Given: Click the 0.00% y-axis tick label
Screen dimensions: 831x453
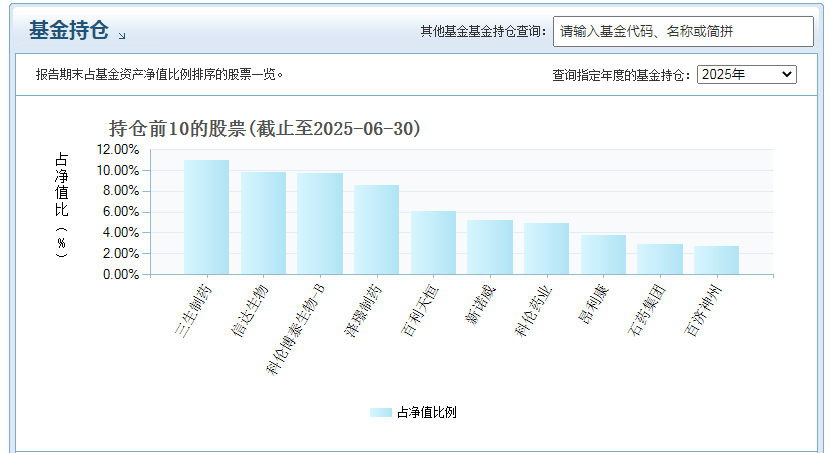Looking at the screenshot, I should click(121, 274).
